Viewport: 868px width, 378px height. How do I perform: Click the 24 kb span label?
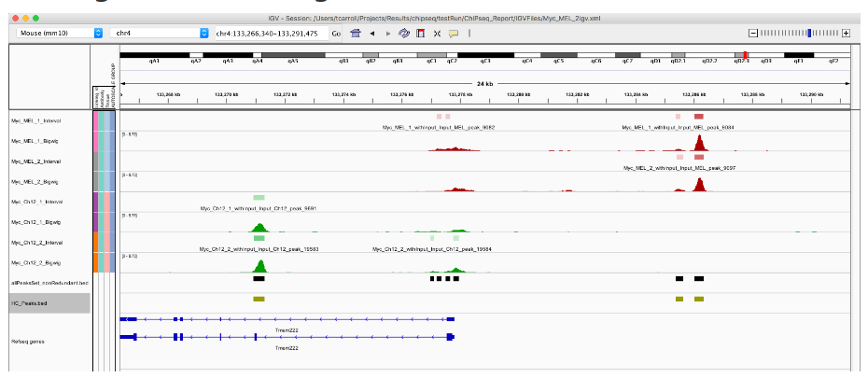tap(484, 84)
